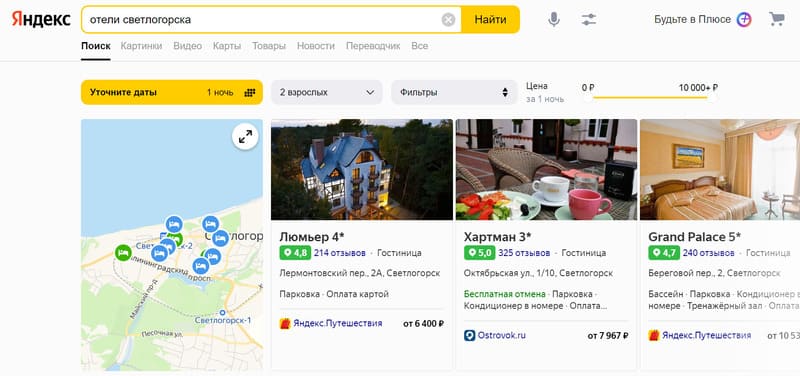The height and width of the screenshot is (376, 800).
Task: Click the price range slider track
Action: pos(651,97)
